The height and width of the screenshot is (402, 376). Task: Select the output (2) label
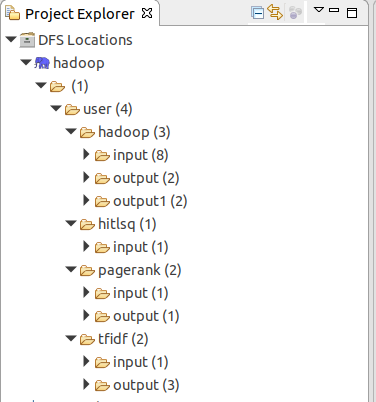point(146,178)
